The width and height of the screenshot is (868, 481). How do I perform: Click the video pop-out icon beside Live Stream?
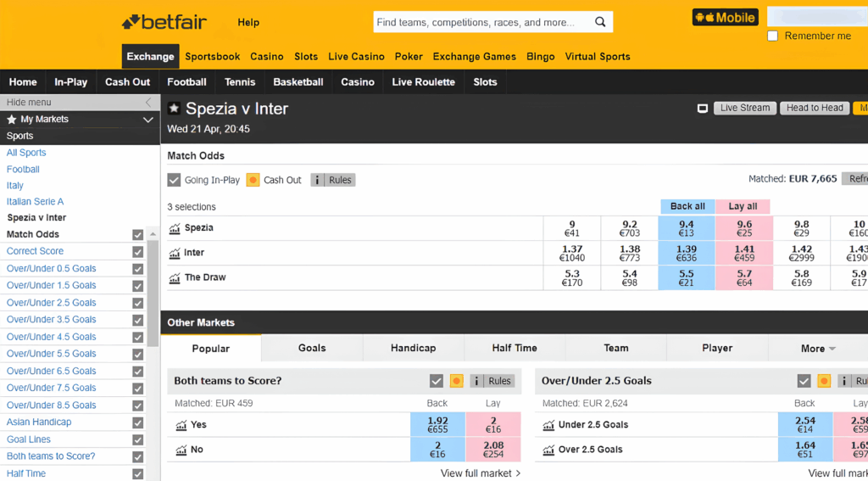point(702,109)
